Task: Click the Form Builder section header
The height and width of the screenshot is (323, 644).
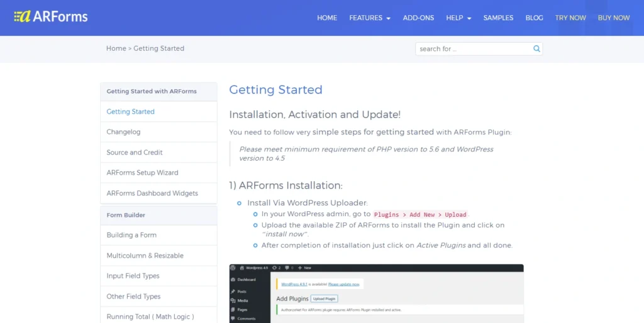Action: pyautogui.click(x=158, y=215)
